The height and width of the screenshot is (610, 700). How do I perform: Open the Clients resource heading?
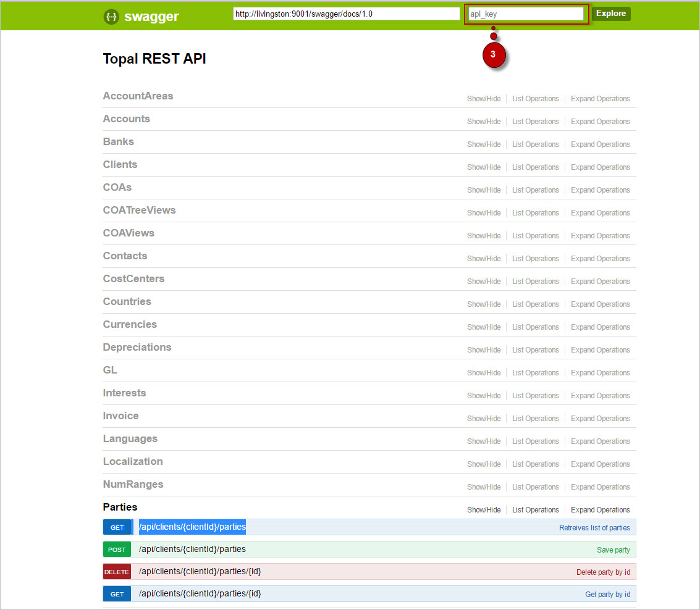120,165
